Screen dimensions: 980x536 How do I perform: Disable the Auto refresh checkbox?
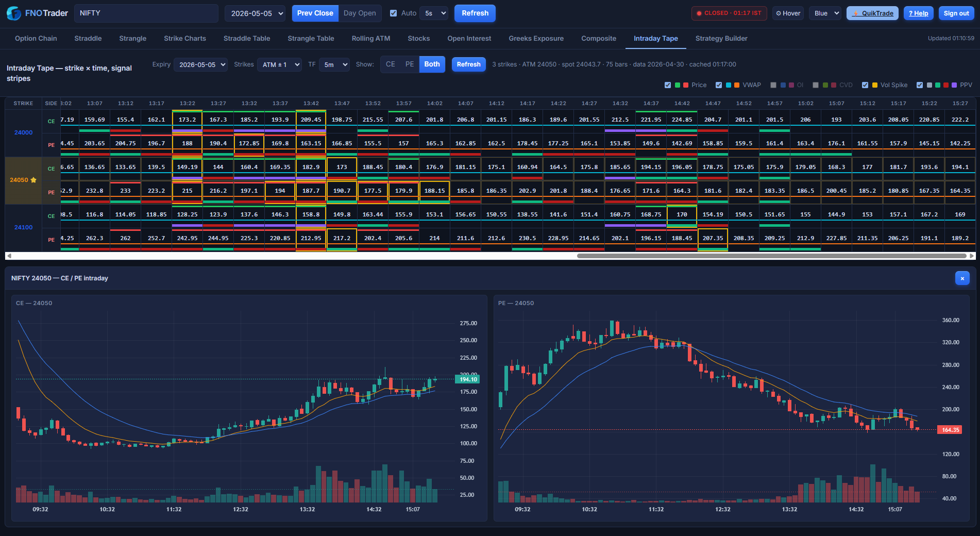click(x=394, y=13)
